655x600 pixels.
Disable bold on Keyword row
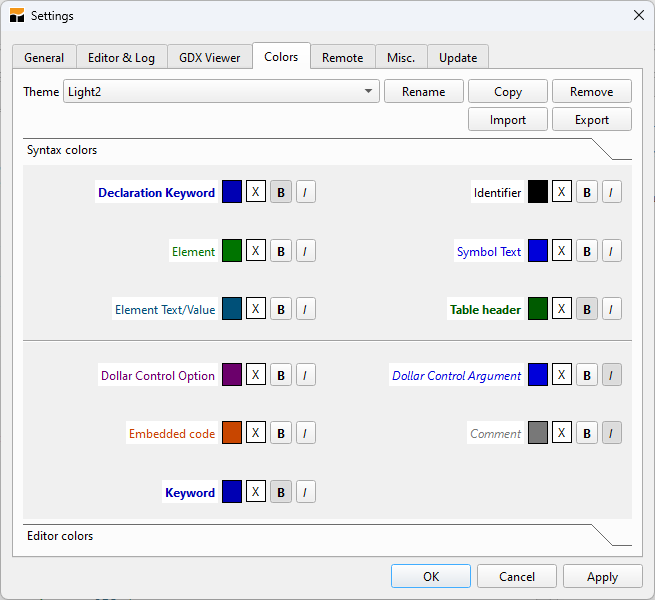tap(281, 492)
